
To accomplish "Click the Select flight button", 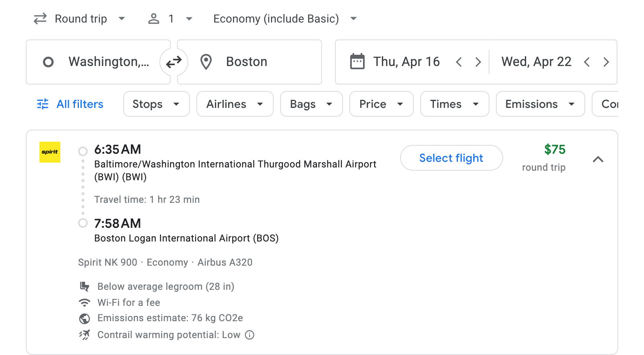I will 452,158.
